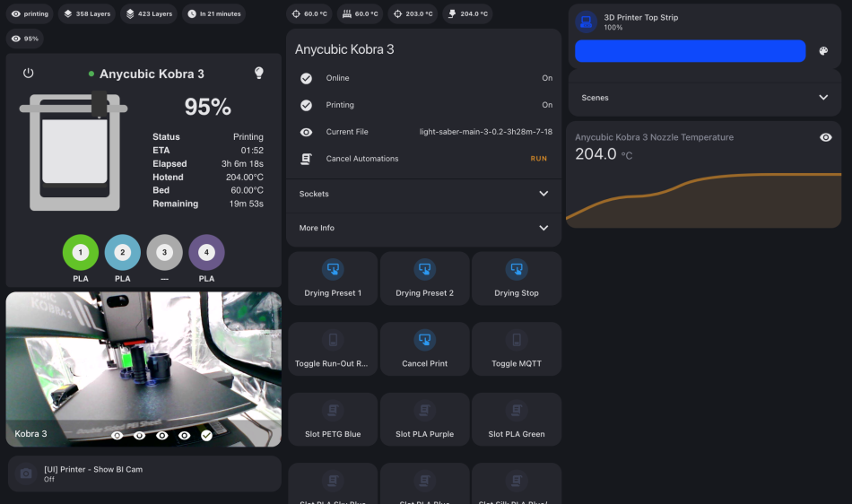This screenshot has height=504, width=852.
Task: Expand the Sockets section
Action: (x=424, y=194)
